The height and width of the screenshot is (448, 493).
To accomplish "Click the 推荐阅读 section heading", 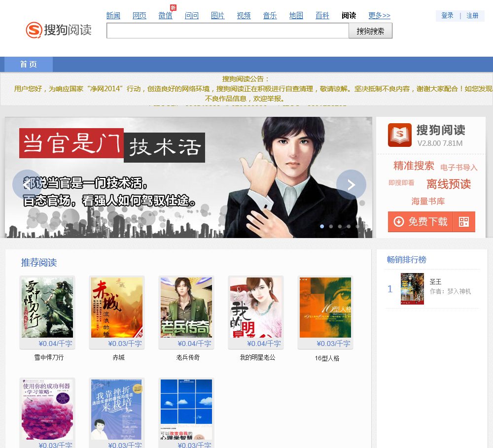I will click(x=39, y=263).
